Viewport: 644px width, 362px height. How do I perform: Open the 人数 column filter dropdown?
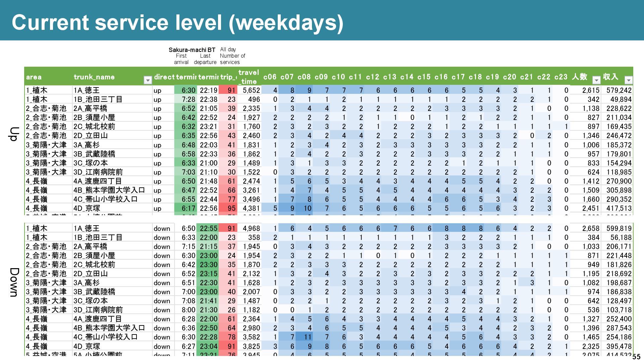pos(596,80)
